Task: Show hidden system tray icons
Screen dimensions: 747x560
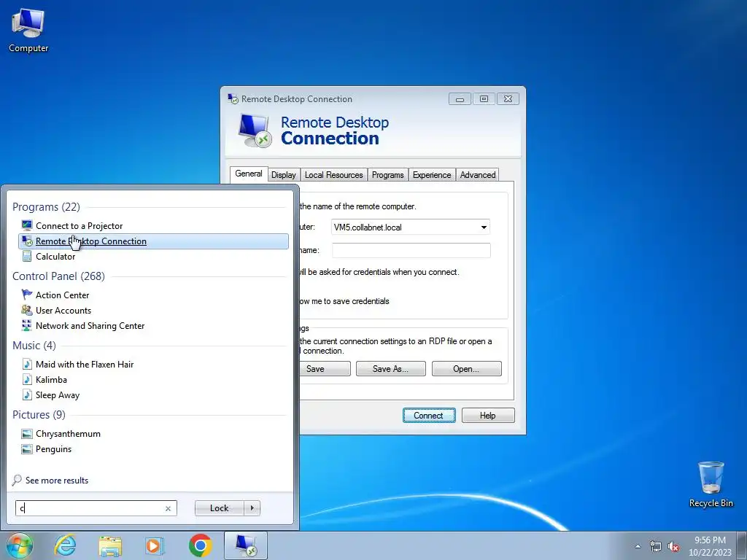Action: click(638, 546)
